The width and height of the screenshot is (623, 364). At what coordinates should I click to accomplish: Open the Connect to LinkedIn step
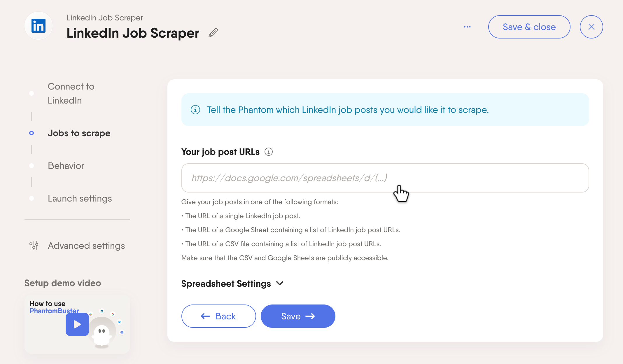(x=71, y=93)
